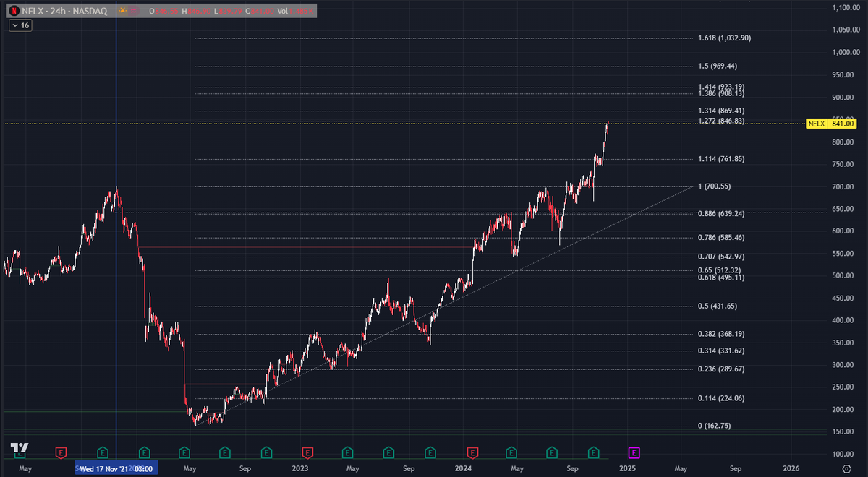Open symbol title NFLX · 24h · NASDAQ
Viewport: 868px width, 477px height.
click(x=64, y=11)
